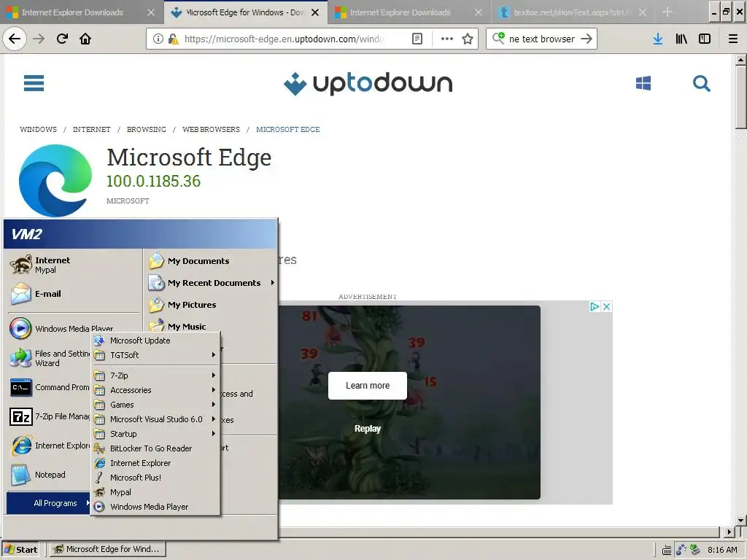Screen dimensions: 747x560
Task: Expand the TGTSoft program folder
Action: [156, 355]
